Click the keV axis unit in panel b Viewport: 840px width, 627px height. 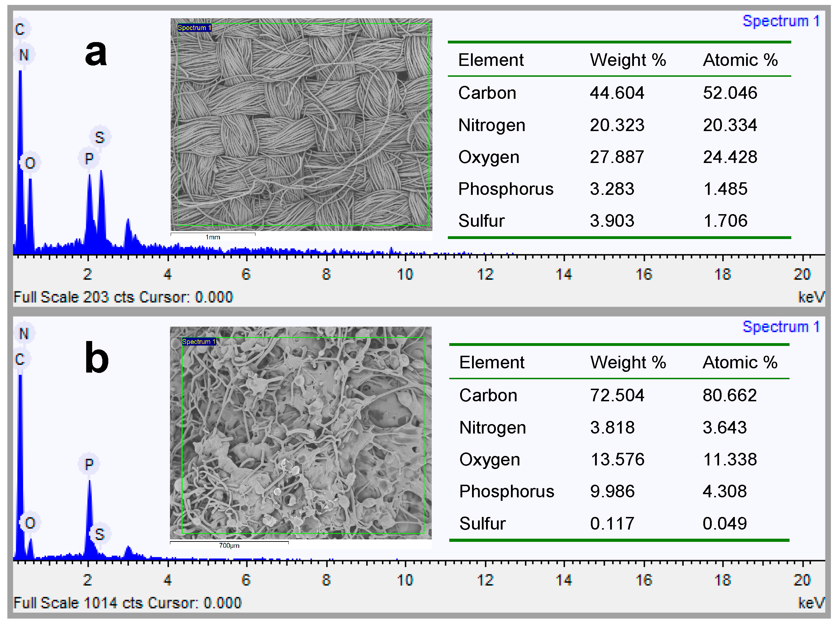coord(811,603)
